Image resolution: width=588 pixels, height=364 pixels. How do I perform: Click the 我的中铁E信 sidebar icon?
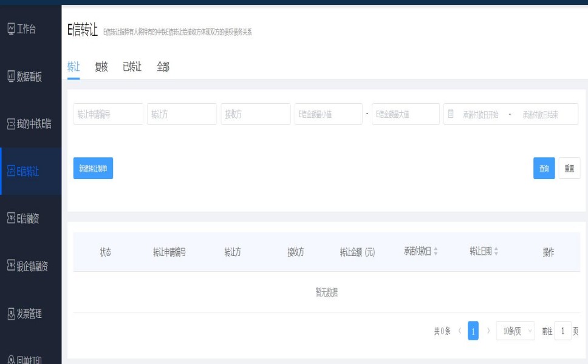pyautogui.click(x=10, y=124)
